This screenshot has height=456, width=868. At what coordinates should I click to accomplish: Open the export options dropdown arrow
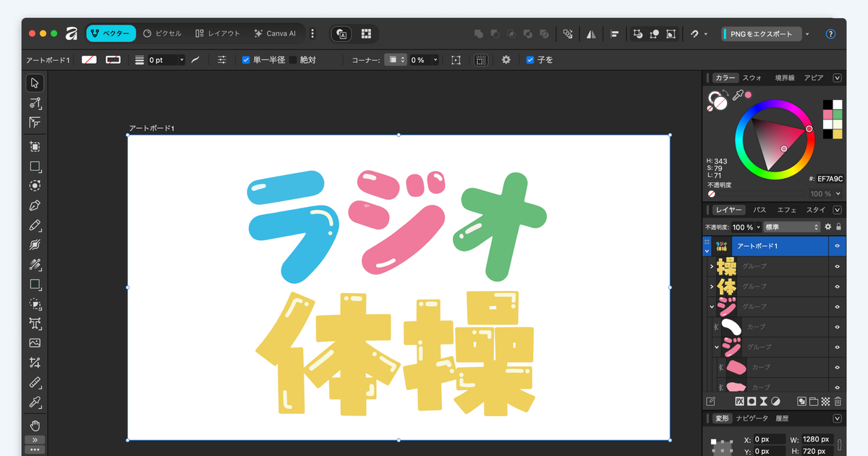point(807,34)
